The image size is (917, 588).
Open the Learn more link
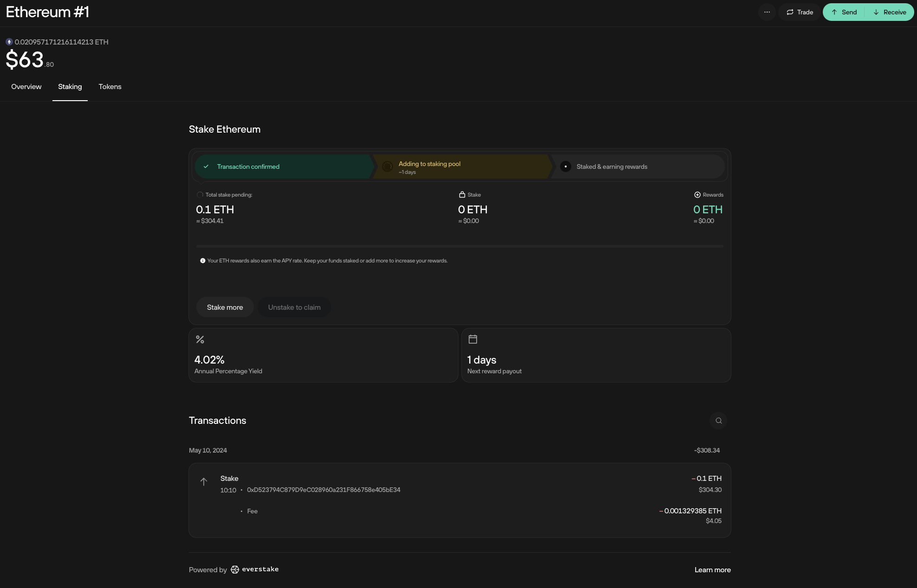click(x=713, y=570)
